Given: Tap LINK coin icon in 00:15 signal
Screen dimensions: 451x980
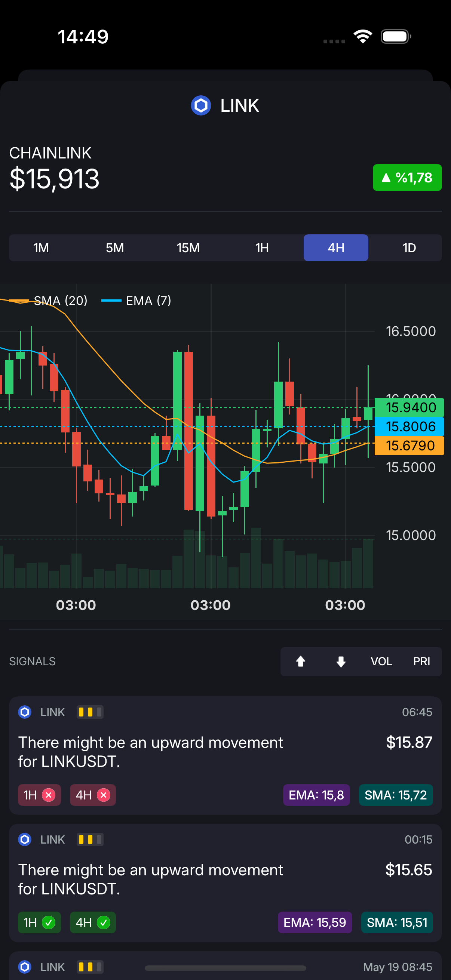Looking at the screenshot, I should click(25, 839).
